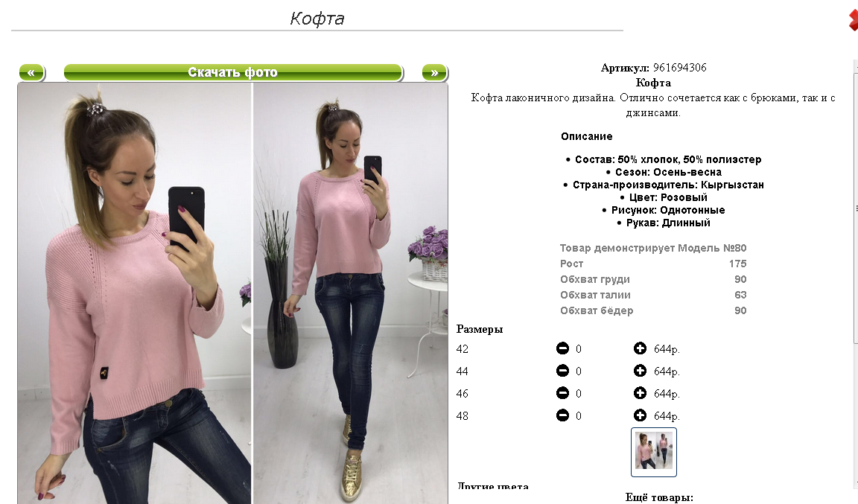This screenshot has height=504, width=858.
Task: Increase quantity for size 48
Action: coord(640,415)
